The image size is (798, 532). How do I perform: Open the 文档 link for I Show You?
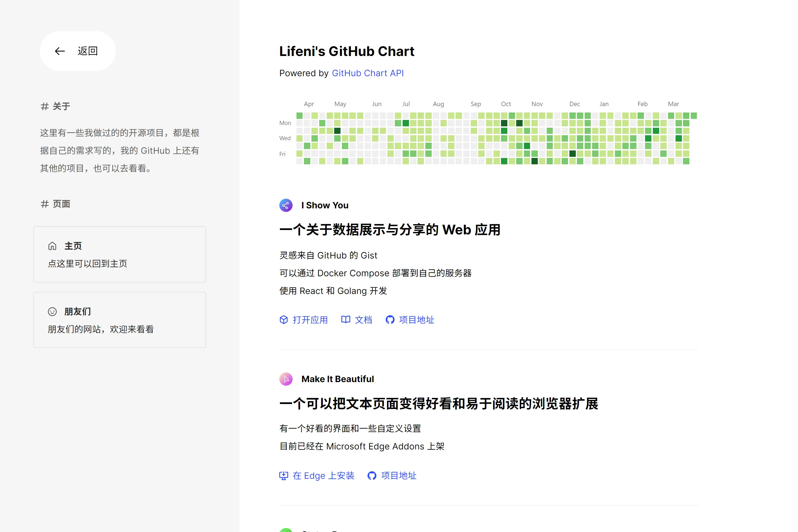(363, 319)
